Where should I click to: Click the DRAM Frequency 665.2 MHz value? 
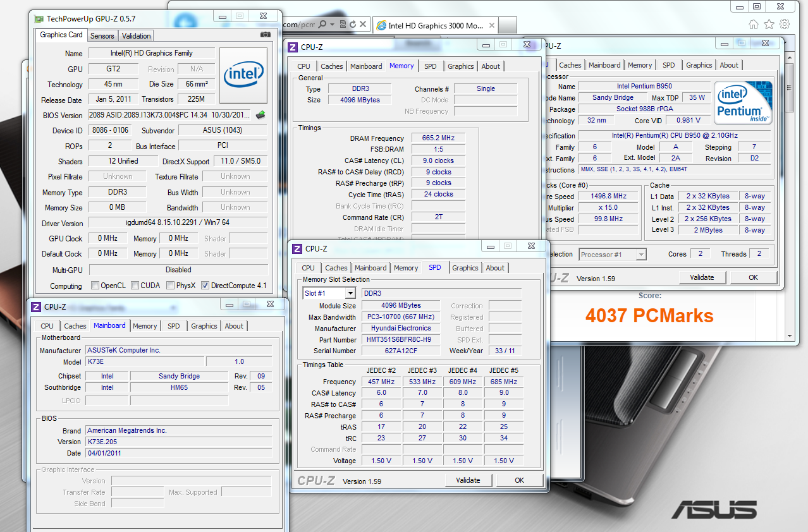point(439,138)
